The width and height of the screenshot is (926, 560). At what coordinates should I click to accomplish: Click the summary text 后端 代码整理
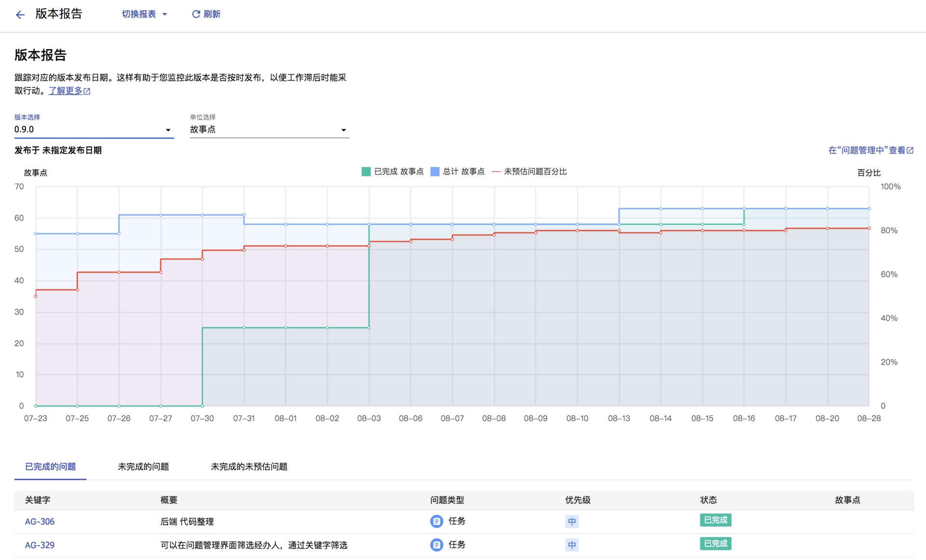pos(187,521)
